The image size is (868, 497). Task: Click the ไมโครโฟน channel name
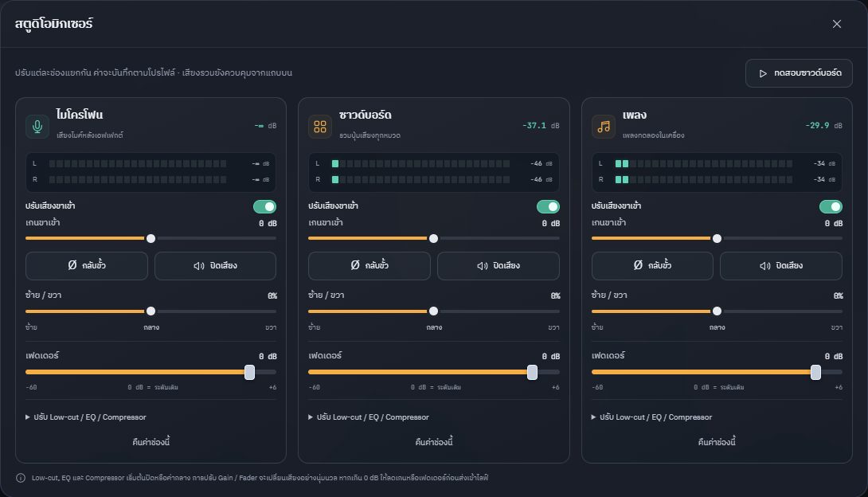point(79,115)
